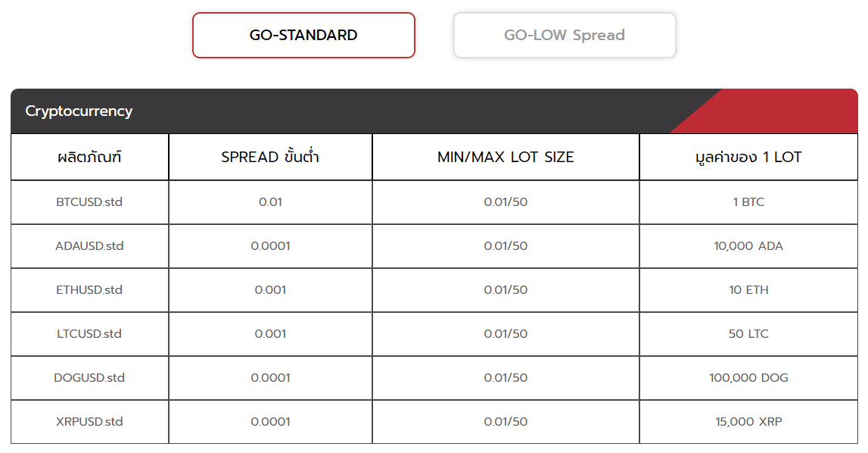Switch to the GO-LOW Spread tab
The height and width of the screenshot is (453, 868).
tap(565, 35)
